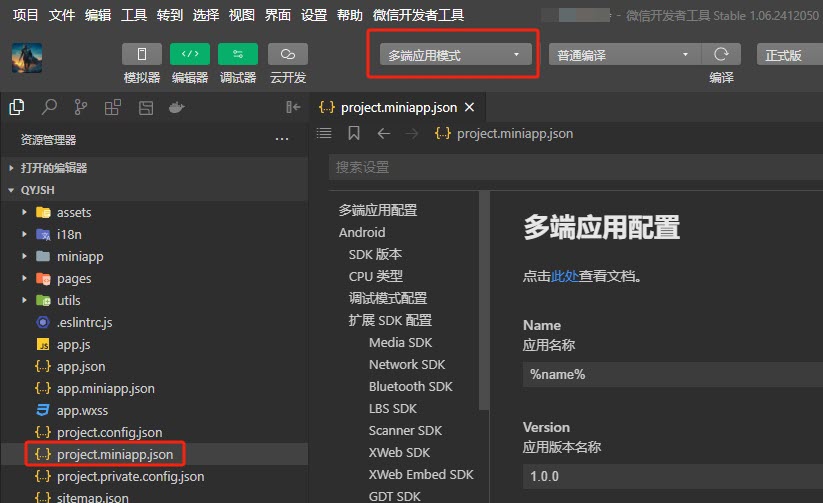Toggle the outline list icon in editor toolbar

(x=324, y=133)
